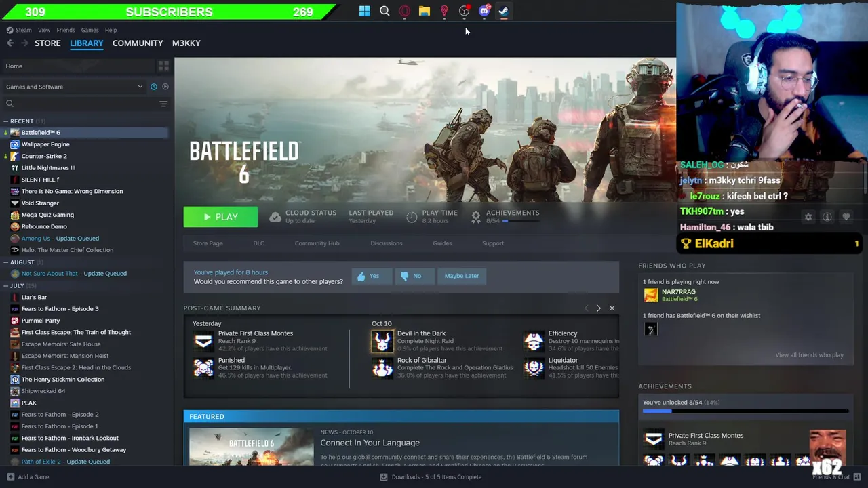868x488 pixels.
Task: Collapse the RECENT games section
Action: (x=5, y=121)
